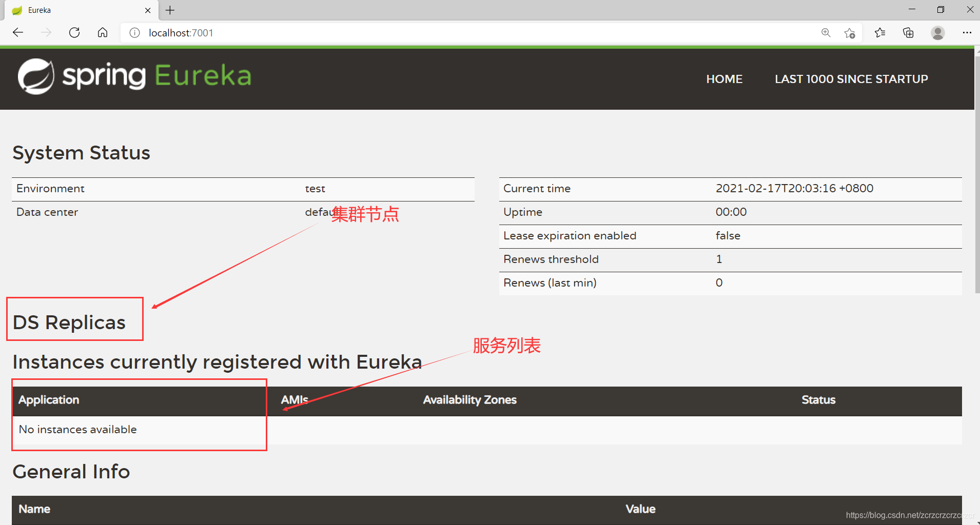Go back with the browser back arrow
This screenshot has width=980, height=525.
tap(18, 33)
